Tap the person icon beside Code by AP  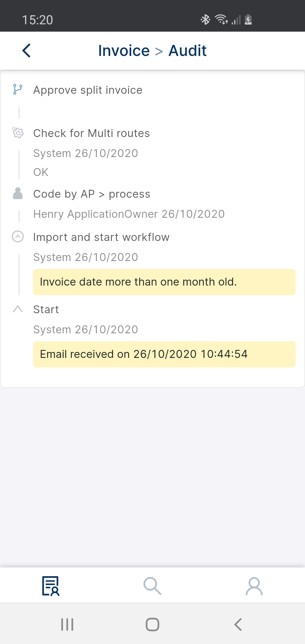tap(18, 193)
